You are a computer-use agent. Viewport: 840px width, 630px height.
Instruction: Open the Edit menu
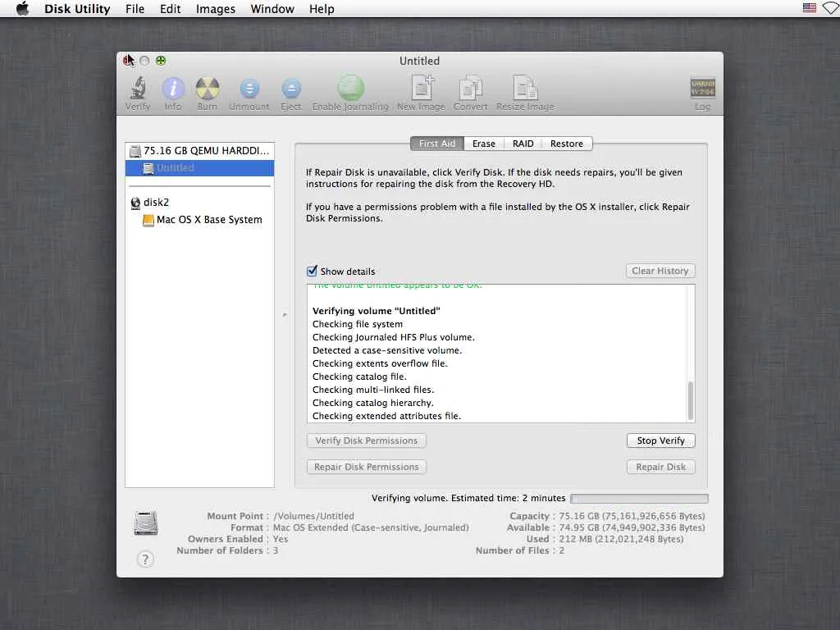[171, 9]
